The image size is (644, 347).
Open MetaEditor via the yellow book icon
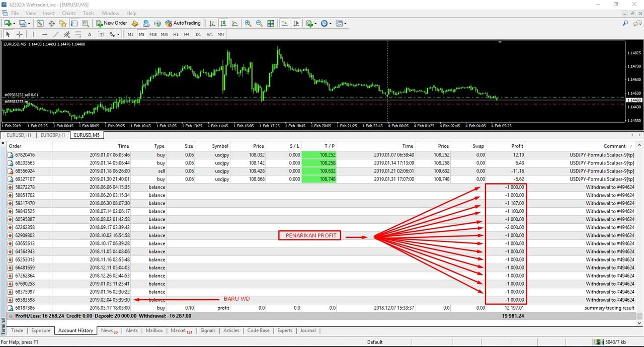point(135,23)
